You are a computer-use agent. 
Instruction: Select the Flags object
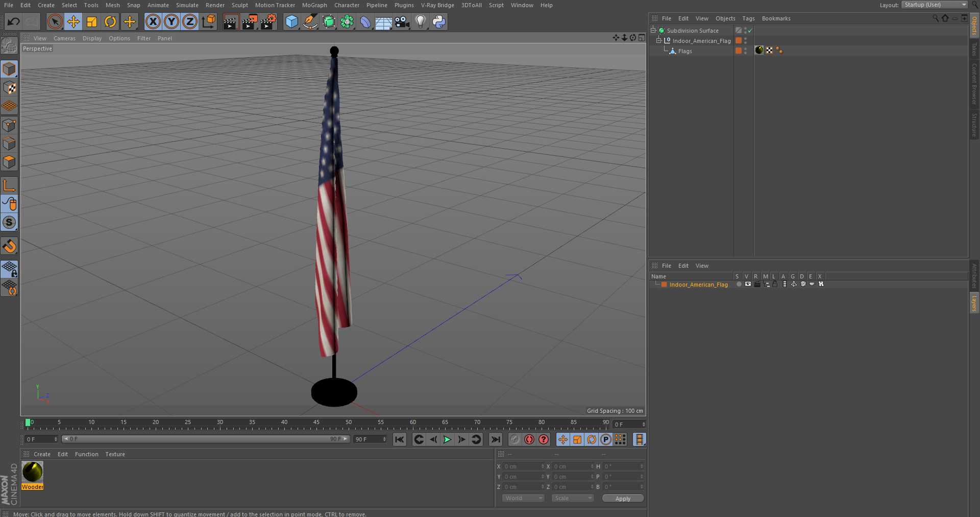pos(685,51)
